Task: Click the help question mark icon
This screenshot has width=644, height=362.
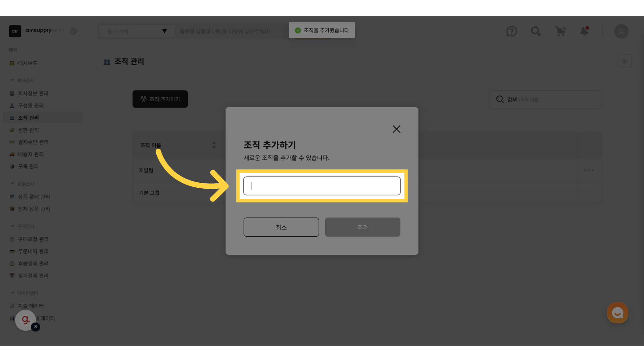Action: 512,32
